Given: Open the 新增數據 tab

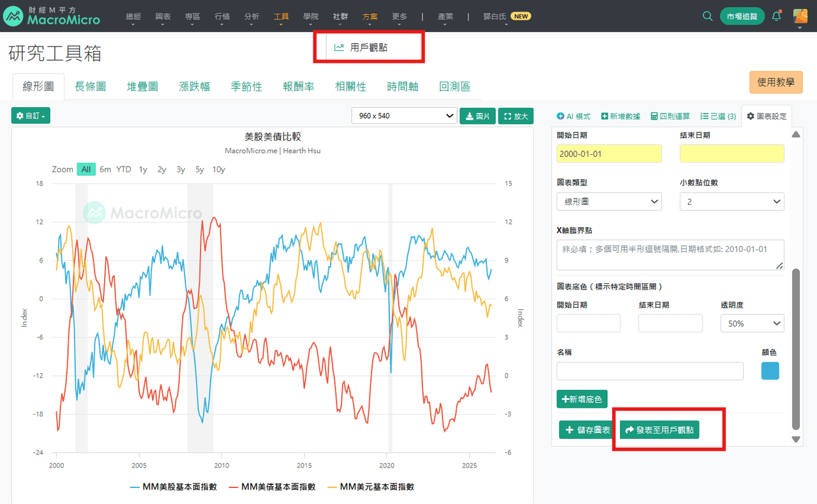Looking at the screenshot, I should [x=620, y=116].
